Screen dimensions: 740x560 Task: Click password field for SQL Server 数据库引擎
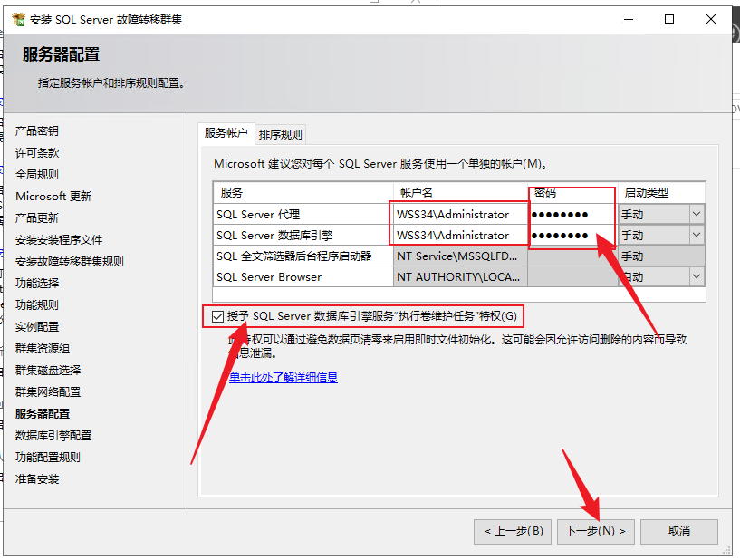(x=572, y=235)
